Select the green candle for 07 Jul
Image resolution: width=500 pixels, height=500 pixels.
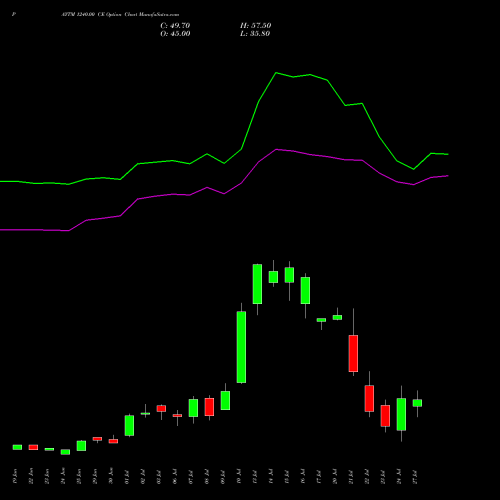tap(193, 408)
